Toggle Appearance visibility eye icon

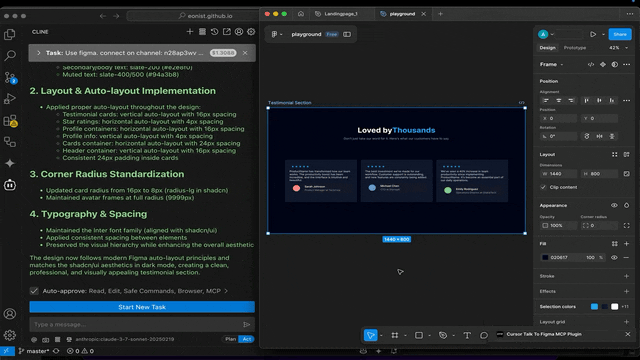(614, 205)
